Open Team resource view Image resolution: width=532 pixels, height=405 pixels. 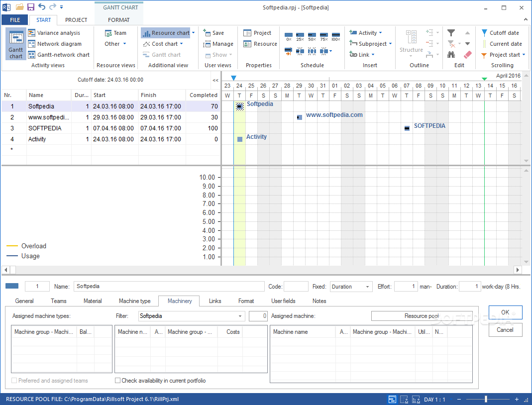coord(115,33)
